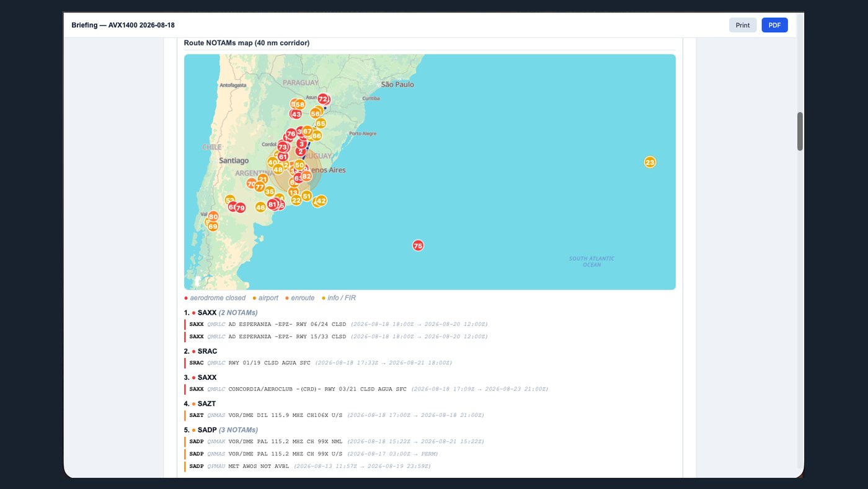
Task: Select red map marker 61
Action: point(283,157)
